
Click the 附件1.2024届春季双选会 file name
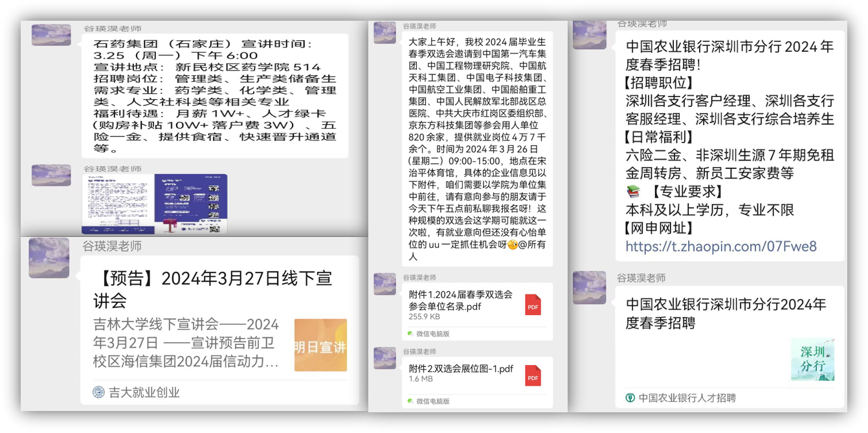tap(460, 300)
